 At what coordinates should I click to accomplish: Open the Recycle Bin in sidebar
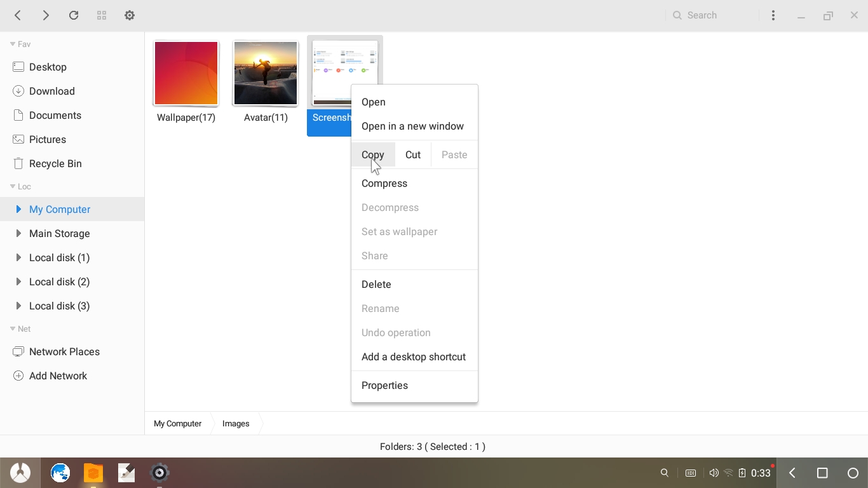[x=55, y=163]
